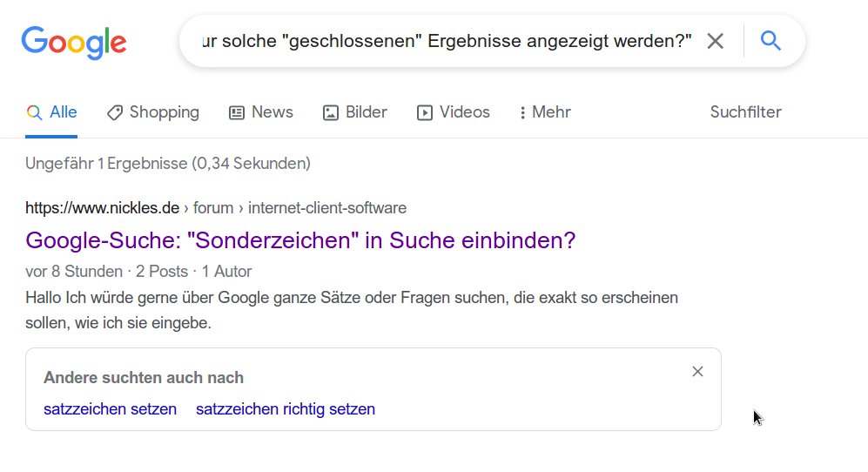Viewport: 868px width, 472px height.
Task: Click the blue magnifying glass search button
Action: click(770, 41)
